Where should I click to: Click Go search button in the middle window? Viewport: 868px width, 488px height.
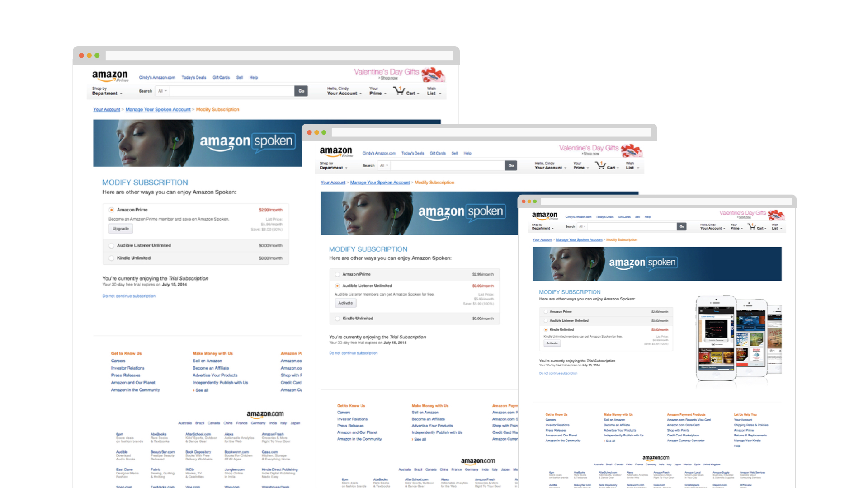[511, 165]
